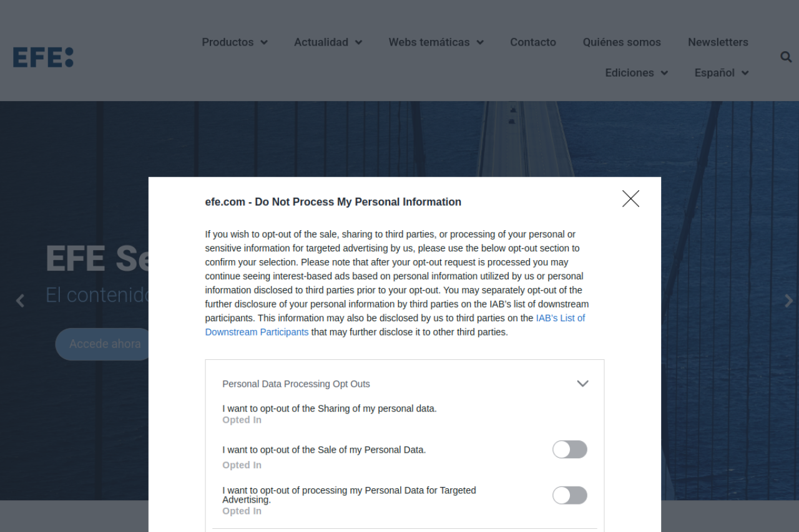The height and width of the screenshot is (532, 799).
Task: Open the Newsletters page
Action: [x=718, y=42]
